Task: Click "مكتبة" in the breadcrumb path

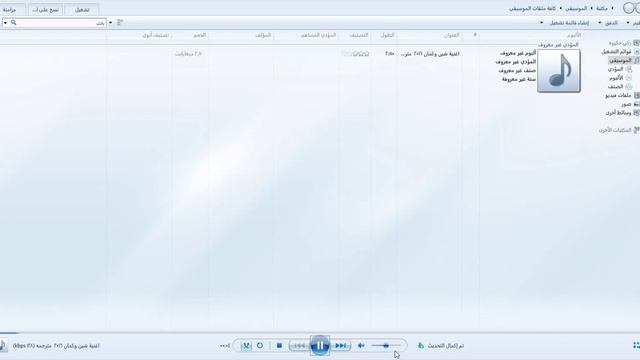Action: [x=602, y=8]
